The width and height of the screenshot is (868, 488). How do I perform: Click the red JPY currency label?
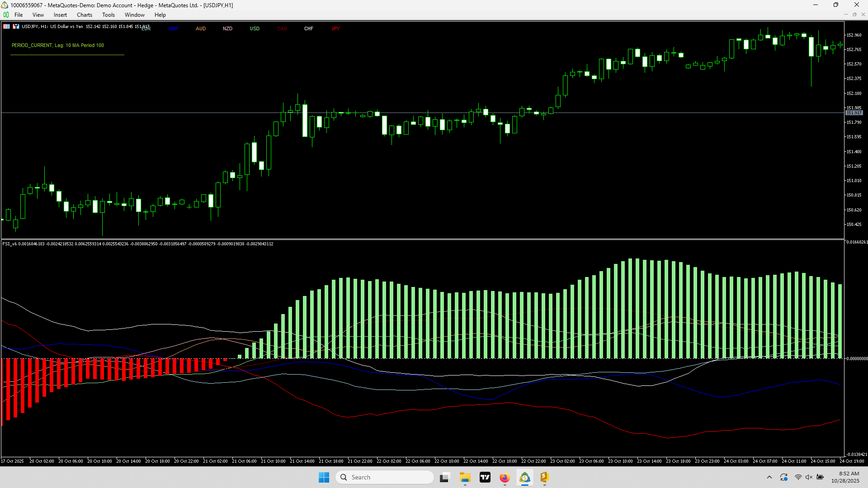[335, 28]
